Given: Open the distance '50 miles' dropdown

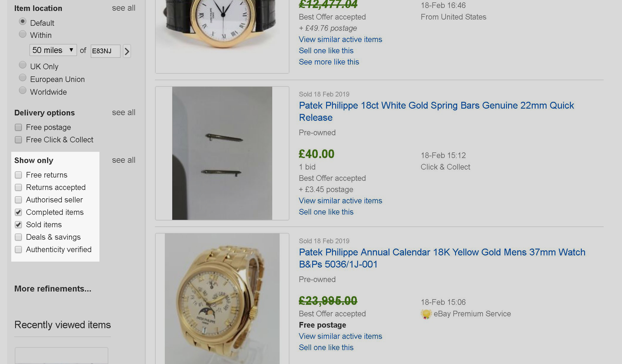Looking at the screenshot, I should pos(53,50).
